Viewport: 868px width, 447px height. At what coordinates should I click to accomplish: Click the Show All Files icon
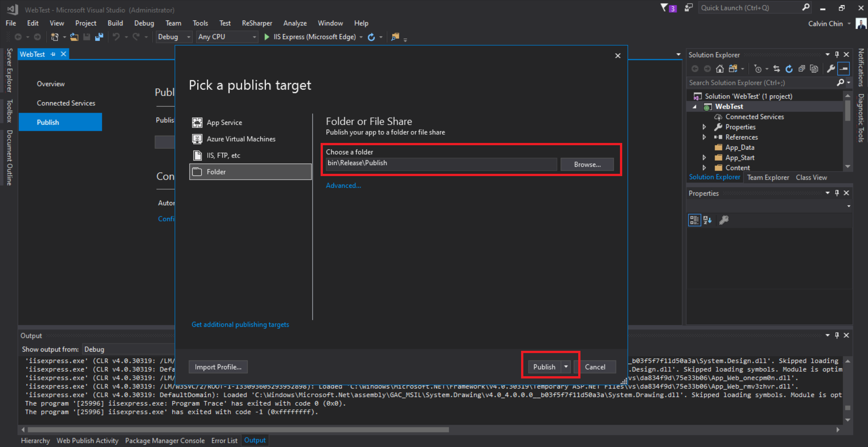814,69
